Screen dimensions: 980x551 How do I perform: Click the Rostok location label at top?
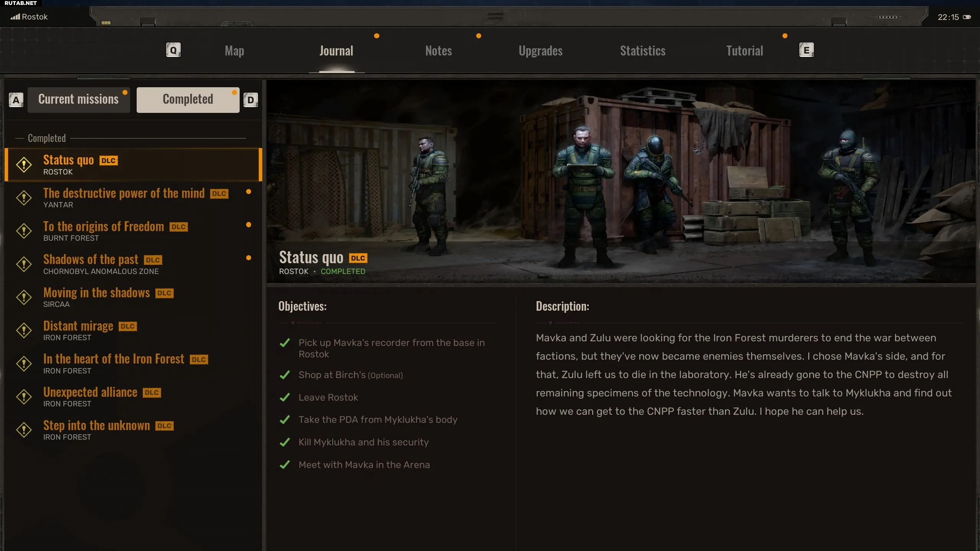pos(35,17)
